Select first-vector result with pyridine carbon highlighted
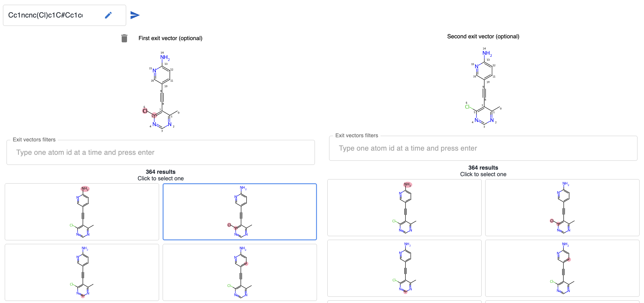The height and width of the screenshot is (303, 644). 240,272
